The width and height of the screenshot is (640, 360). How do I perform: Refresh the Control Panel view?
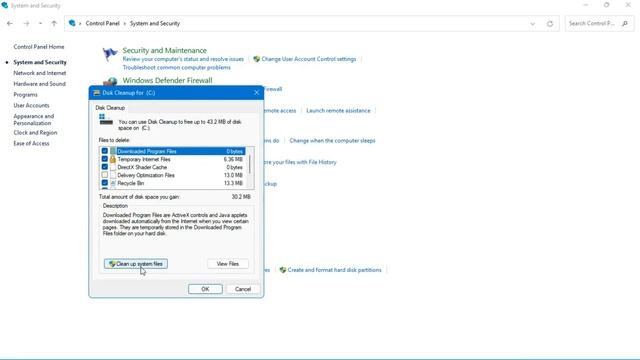(550, 24)
